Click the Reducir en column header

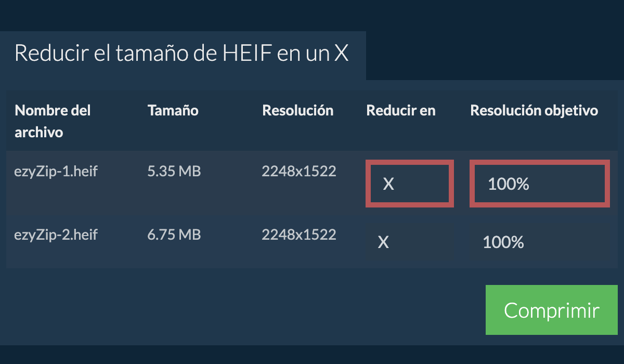[x=401, y=110]
